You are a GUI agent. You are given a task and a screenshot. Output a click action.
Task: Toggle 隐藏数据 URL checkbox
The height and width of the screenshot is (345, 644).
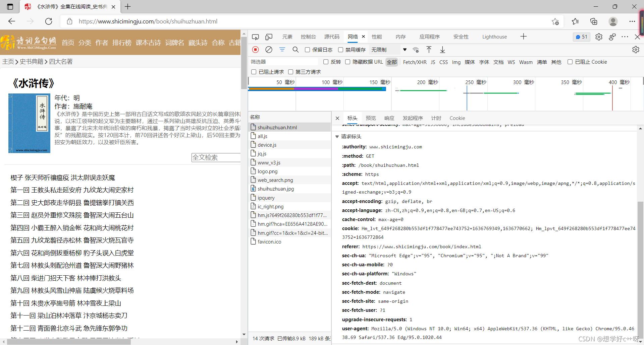point(347,62)
